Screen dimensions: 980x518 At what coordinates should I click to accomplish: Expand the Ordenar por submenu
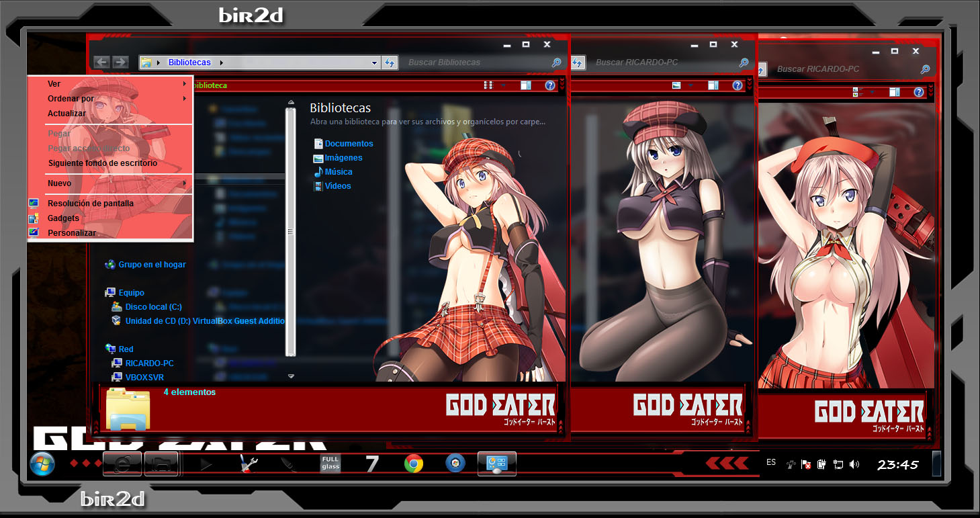click(x=185, y=99)
